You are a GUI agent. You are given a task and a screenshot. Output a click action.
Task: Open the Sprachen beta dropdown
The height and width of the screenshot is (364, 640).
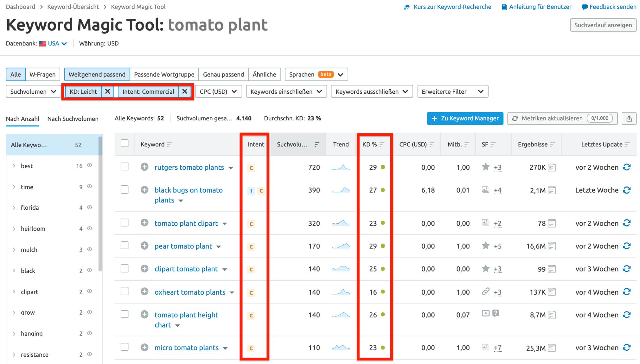pyautogui.click(x=316, y=74)
